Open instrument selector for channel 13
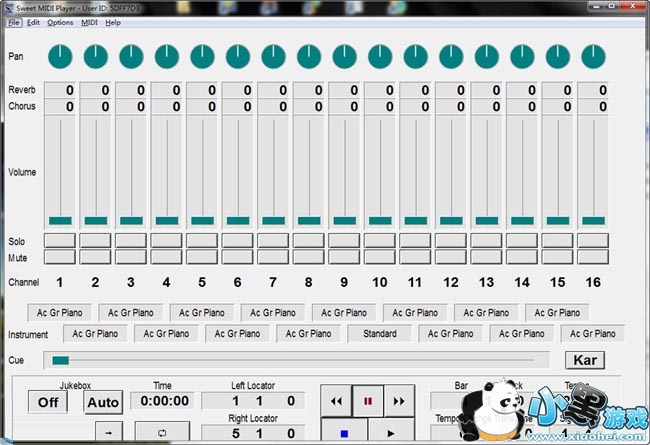Screen dimensions: 650x445 (486, 313)
